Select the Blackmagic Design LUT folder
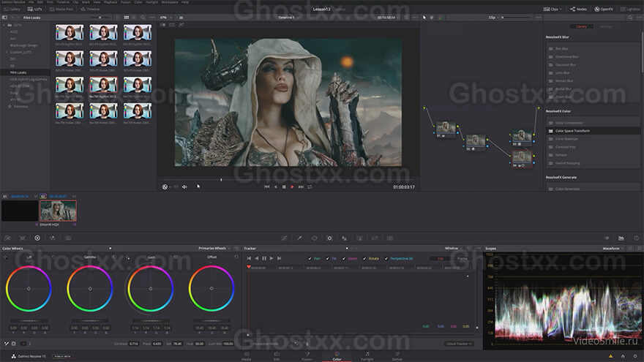The image size is (644, 362). point(24,45)
